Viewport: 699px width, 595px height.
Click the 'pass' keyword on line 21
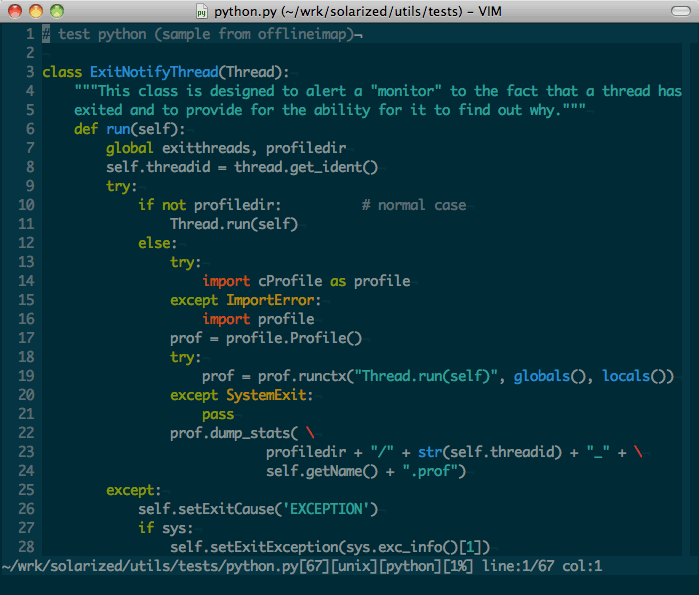point(218,414)
